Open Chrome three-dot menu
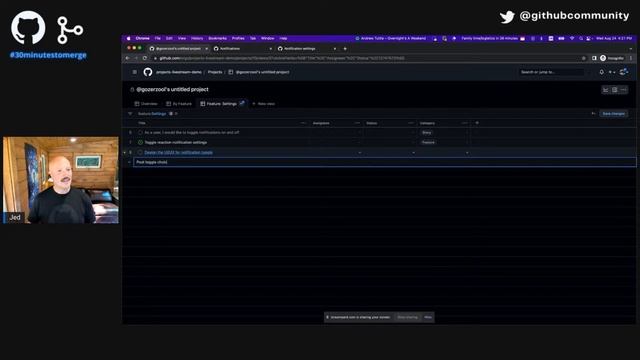Image resolution: width=640 pixels, height=360 pixels. (x=631, y=58)
